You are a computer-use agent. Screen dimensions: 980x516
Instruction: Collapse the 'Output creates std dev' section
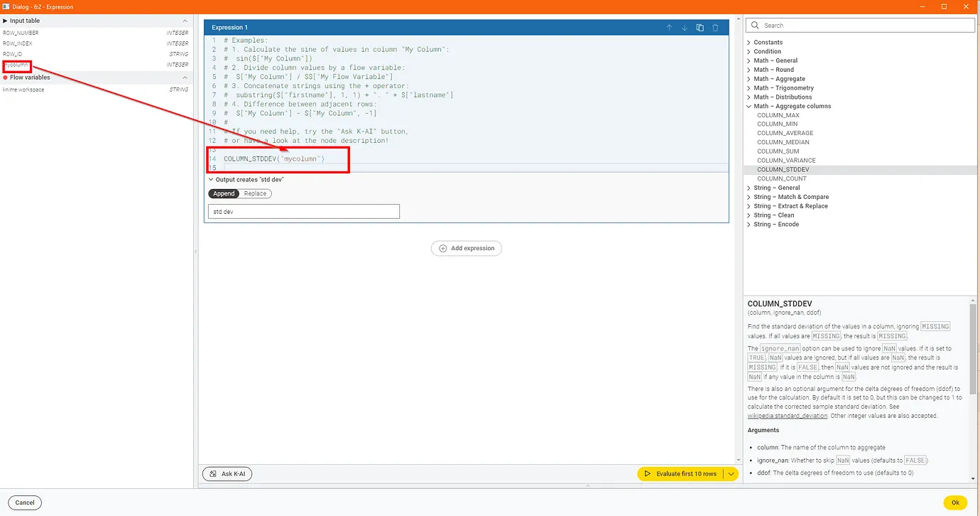[211, 180]
